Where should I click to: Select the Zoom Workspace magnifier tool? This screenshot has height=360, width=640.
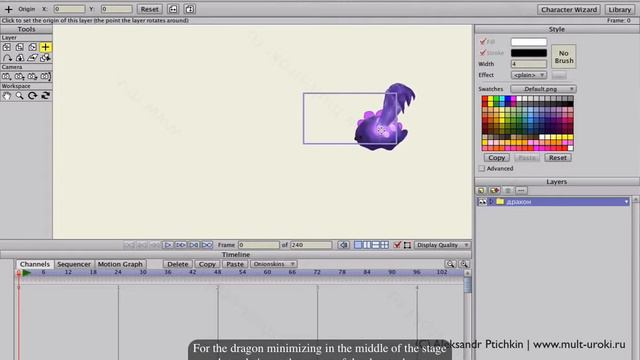19,96
